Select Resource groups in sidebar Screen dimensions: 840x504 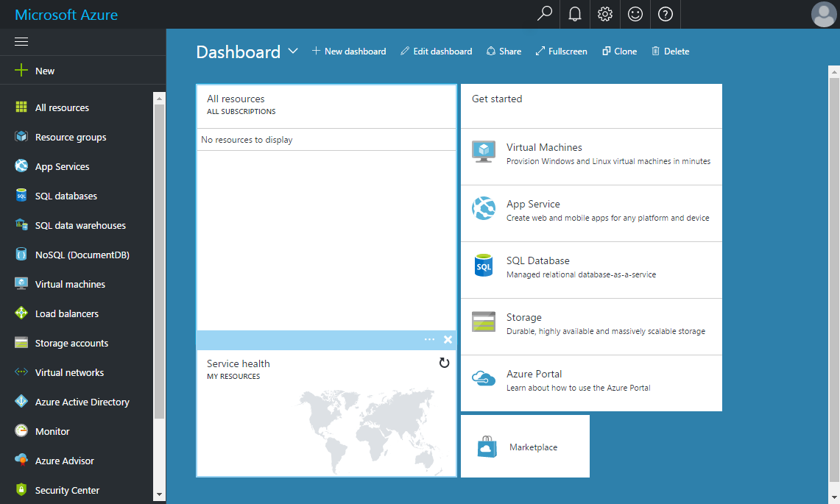click(71, 137)
